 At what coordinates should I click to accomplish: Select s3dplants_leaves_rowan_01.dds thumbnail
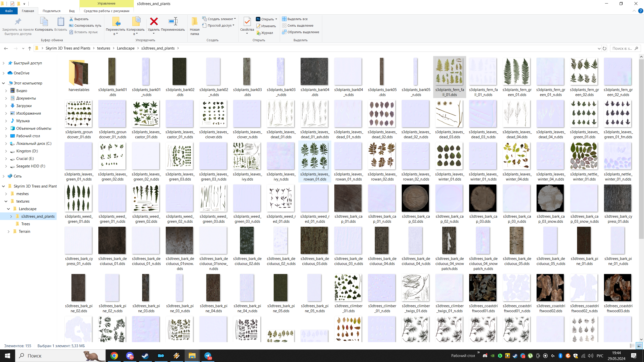click(314, 156)
